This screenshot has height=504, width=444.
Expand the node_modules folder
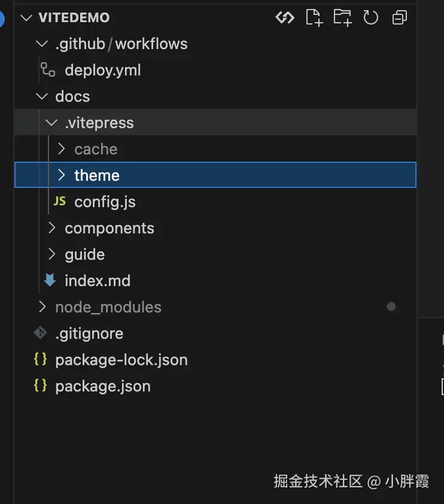point(42,307)
